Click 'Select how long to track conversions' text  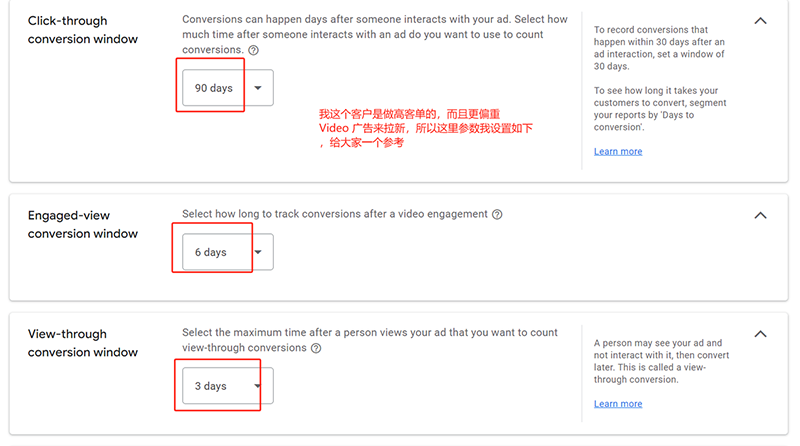335,214
